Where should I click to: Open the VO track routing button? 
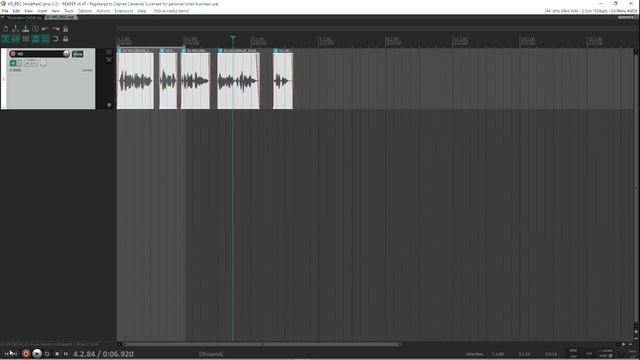point(78,54)
